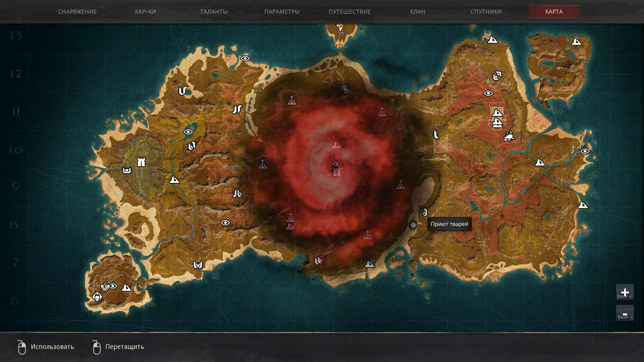Click camp icon on the western island river

tap(174, 180)
